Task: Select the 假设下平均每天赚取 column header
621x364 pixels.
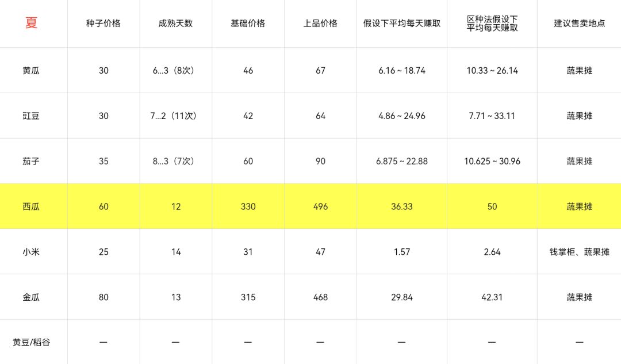Action: pyautogui.click(x=402, y=24)
